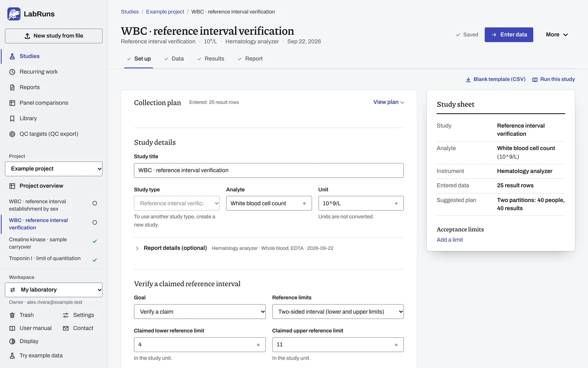Open Library bookmark icon

click(12, 119)
